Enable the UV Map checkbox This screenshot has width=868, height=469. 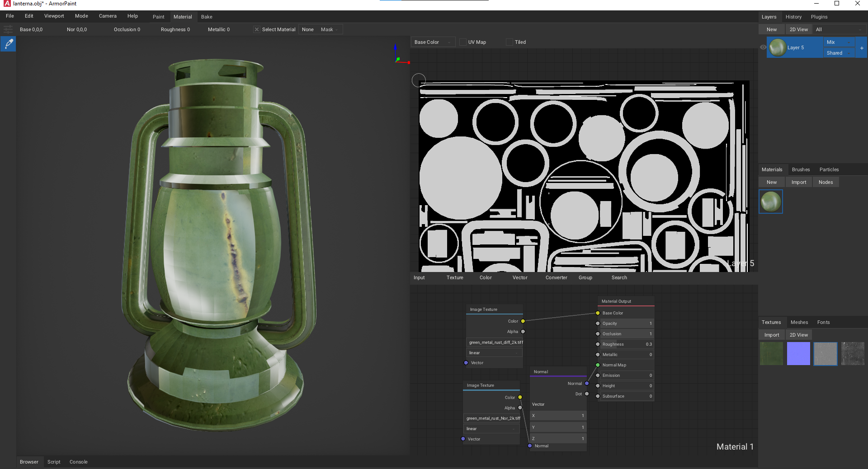[462, 42]
